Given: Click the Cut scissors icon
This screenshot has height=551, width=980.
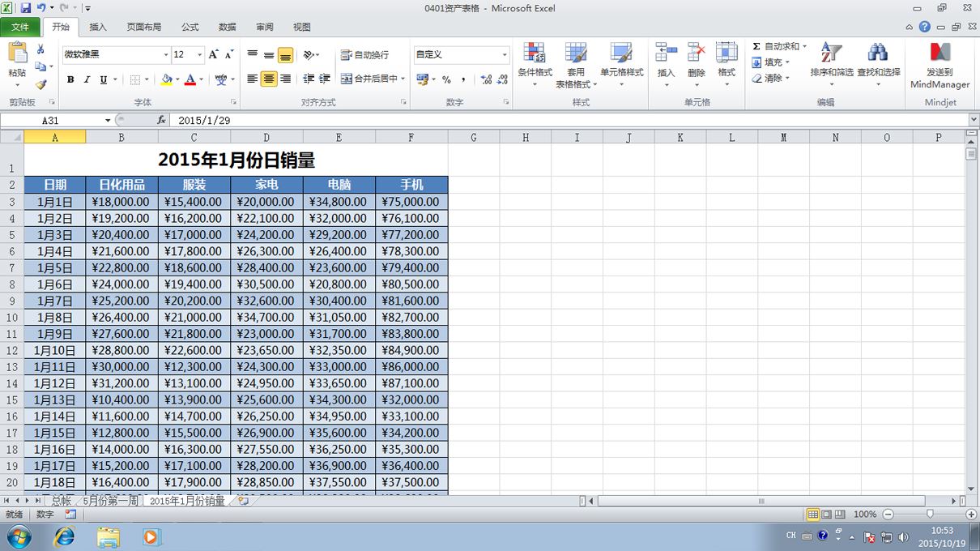Looking at the screenshot, I should tap(40, 50).
